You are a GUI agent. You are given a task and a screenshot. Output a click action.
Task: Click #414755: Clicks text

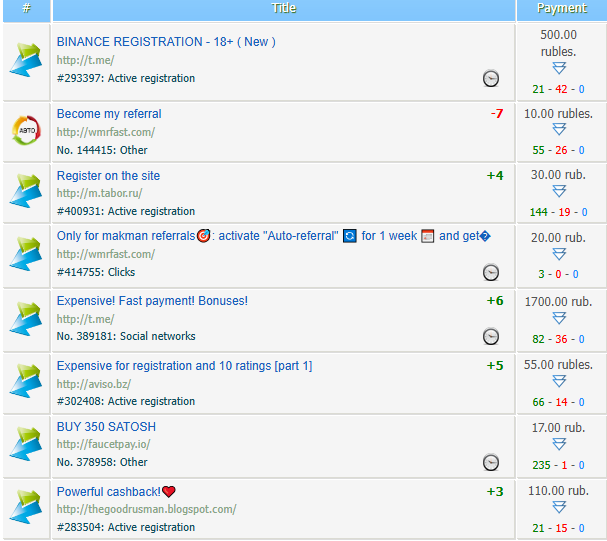96,272
